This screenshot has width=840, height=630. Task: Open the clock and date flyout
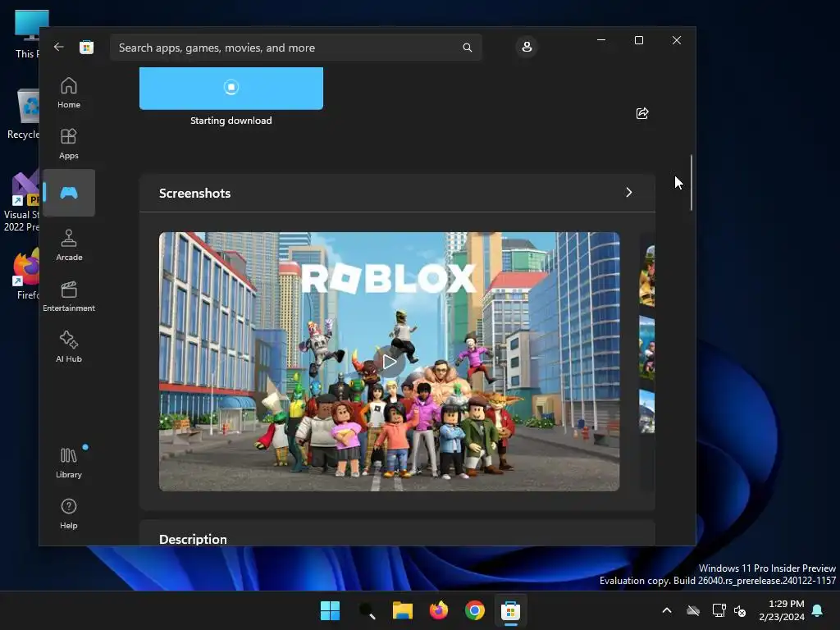click(782, 610)
